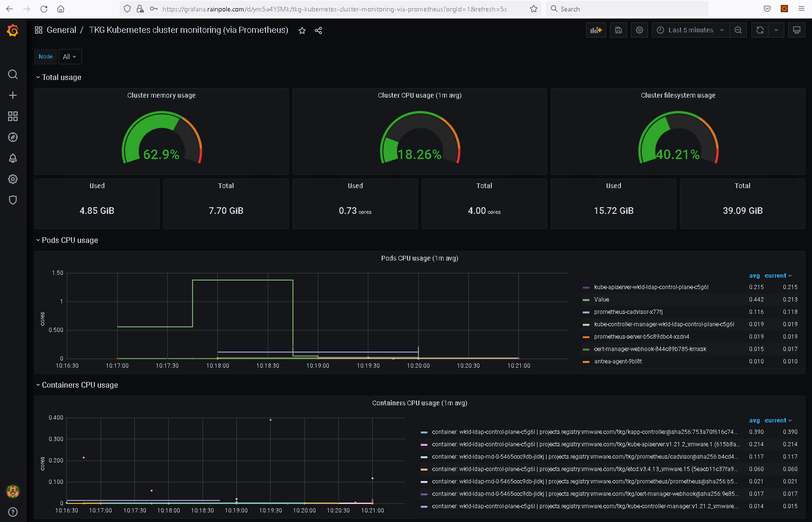The height and width of the screenshot is (522, 812).
Task: Click the Create plus sidebar icon
Action: point(13,95)
